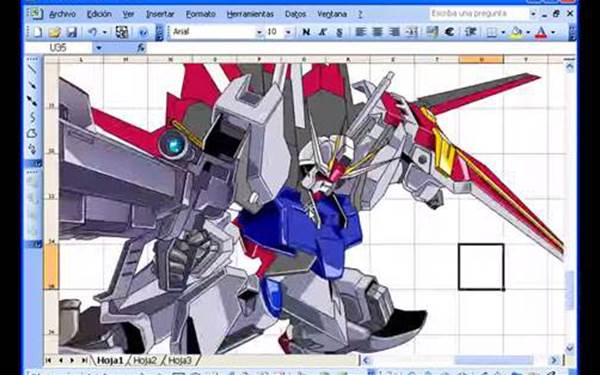This screenshot has height=375, width=600.
Task: Select the Line drawing tool in left toolbar
Action: (x=33, y=69)
